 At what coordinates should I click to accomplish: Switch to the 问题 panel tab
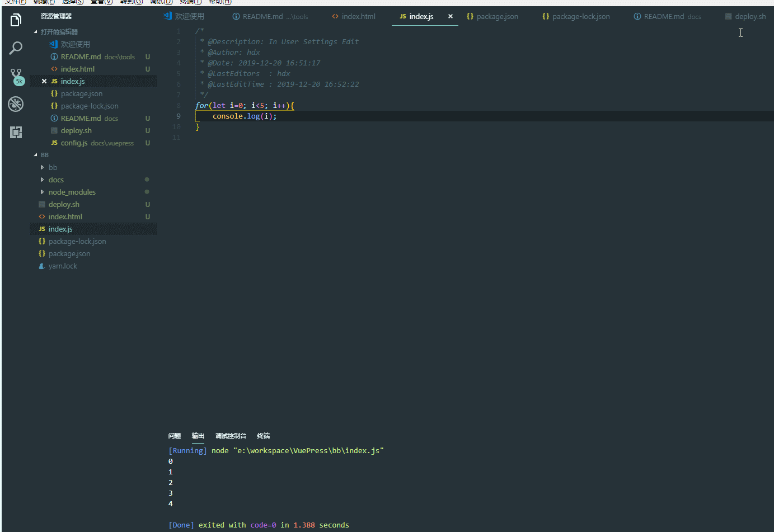click(175, 436)
